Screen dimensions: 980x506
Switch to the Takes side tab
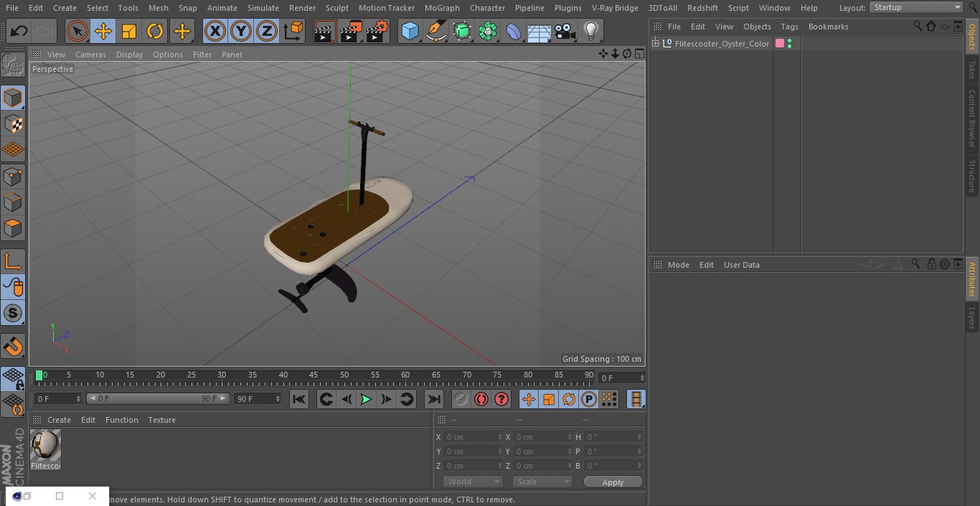pos(972,70)
